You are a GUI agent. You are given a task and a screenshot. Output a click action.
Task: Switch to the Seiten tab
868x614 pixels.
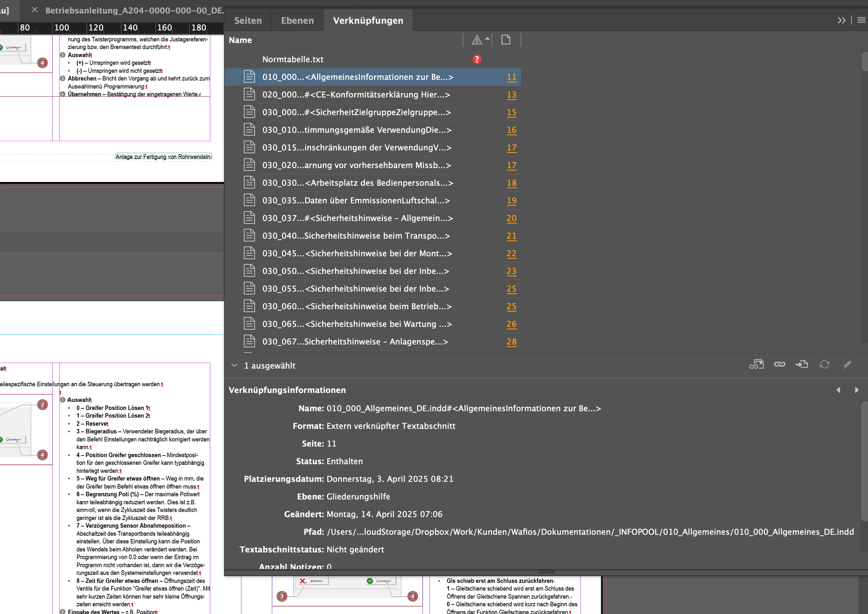[248, 21]
